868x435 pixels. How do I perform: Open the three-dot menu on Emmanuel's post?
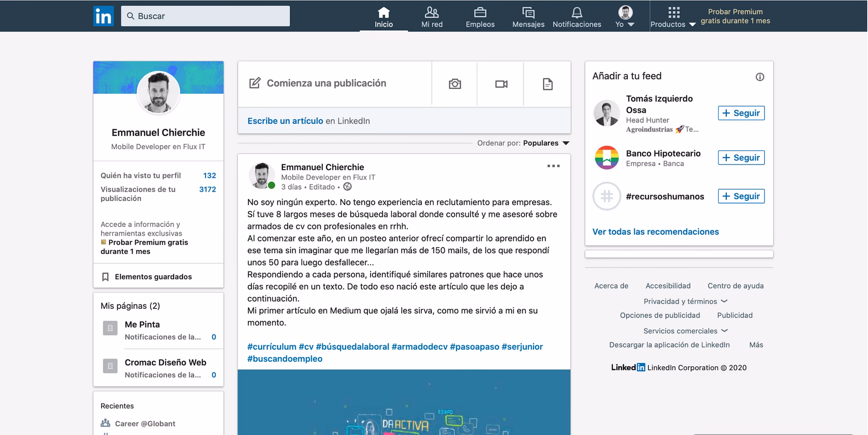[553, 166]
